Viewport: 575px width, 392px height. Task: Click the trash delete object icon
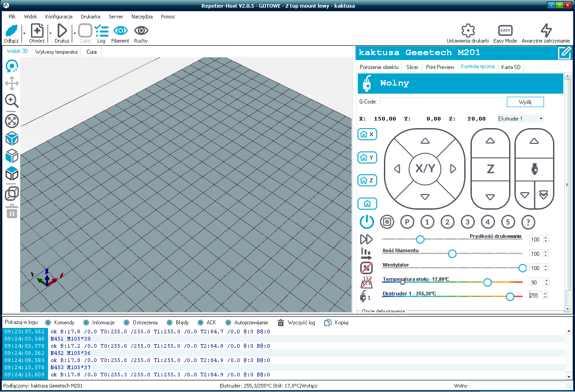click(12, 211)
